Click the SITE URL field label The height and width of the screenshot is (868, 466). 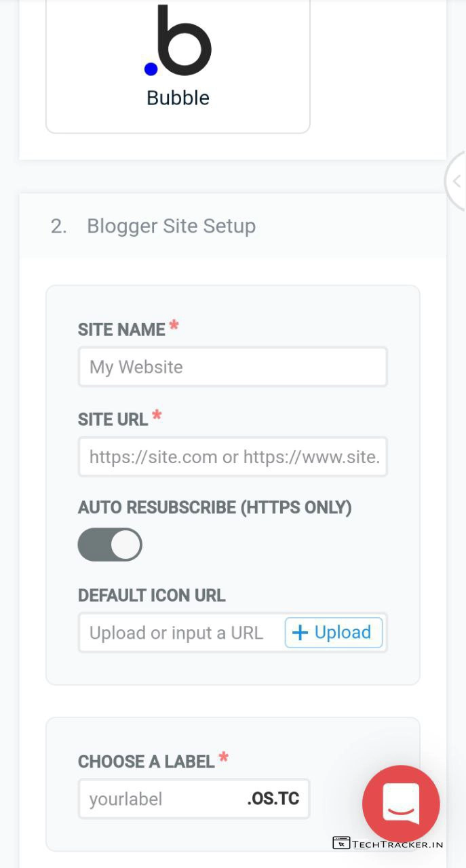click(113, 419)
